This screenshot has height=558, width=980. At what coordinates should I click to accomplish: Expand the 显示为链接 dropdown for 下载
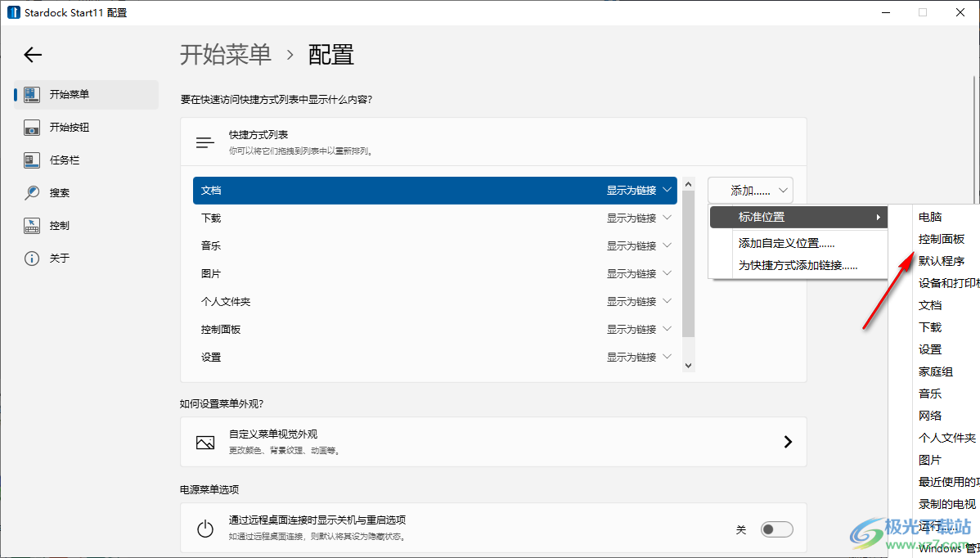point(639,218)
